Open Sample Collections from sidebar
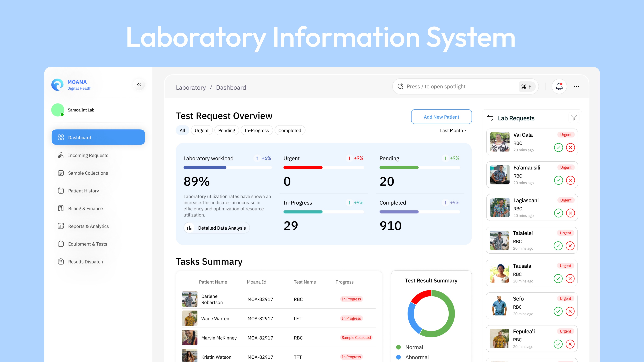 [88, 173]
